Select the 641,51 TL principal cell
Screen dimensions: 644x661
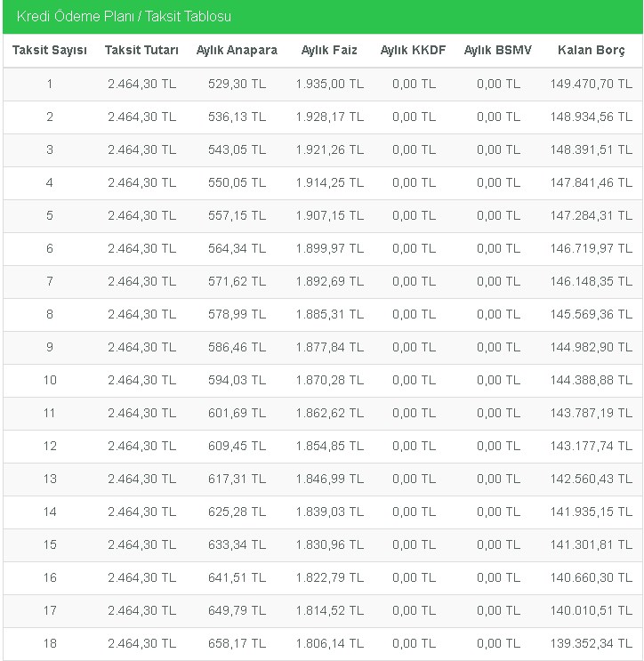(x=237, y=577)
